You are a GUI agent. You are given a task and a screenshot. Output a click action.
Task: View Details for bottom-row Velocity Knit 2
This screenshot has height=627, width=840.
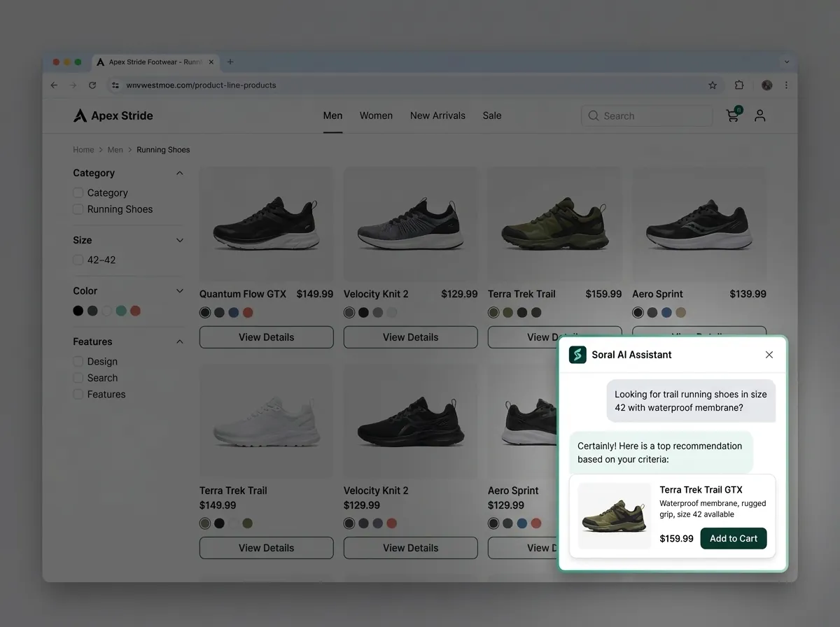tap(411, 548)
